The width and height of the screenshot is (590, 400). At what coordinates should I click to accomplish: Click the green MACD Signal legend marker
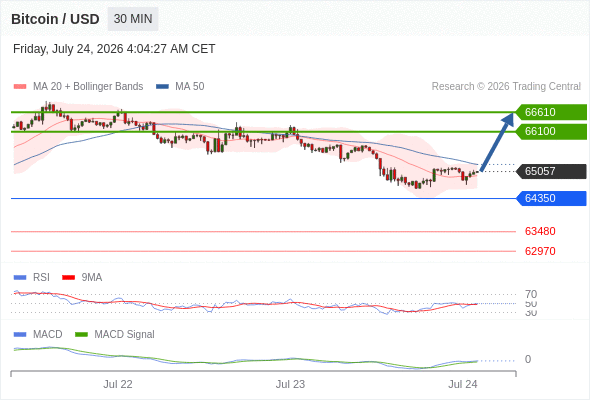pyautogui.click(x=81, y=335)
